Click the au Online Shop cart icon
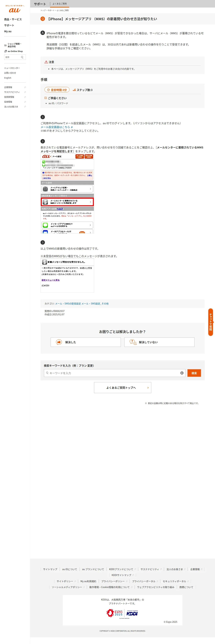215x644 pixels. (x=6, y=51)
